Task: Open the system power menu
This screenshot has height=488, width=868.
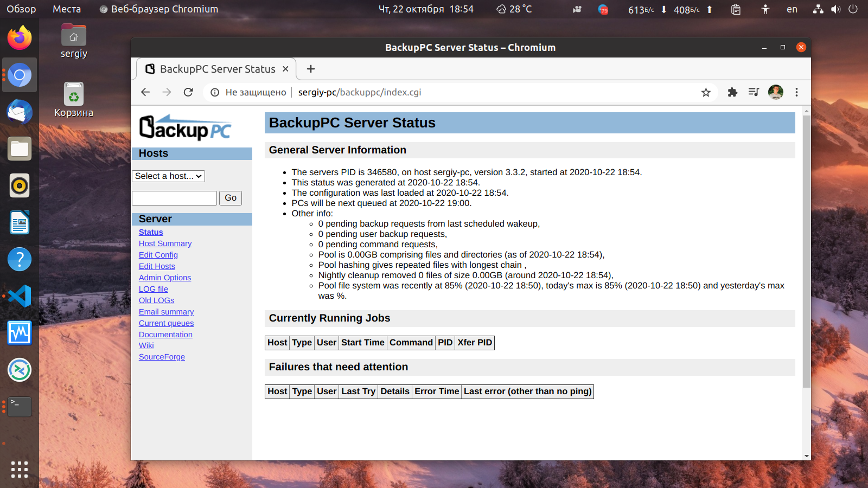Action: click(853, 9)
